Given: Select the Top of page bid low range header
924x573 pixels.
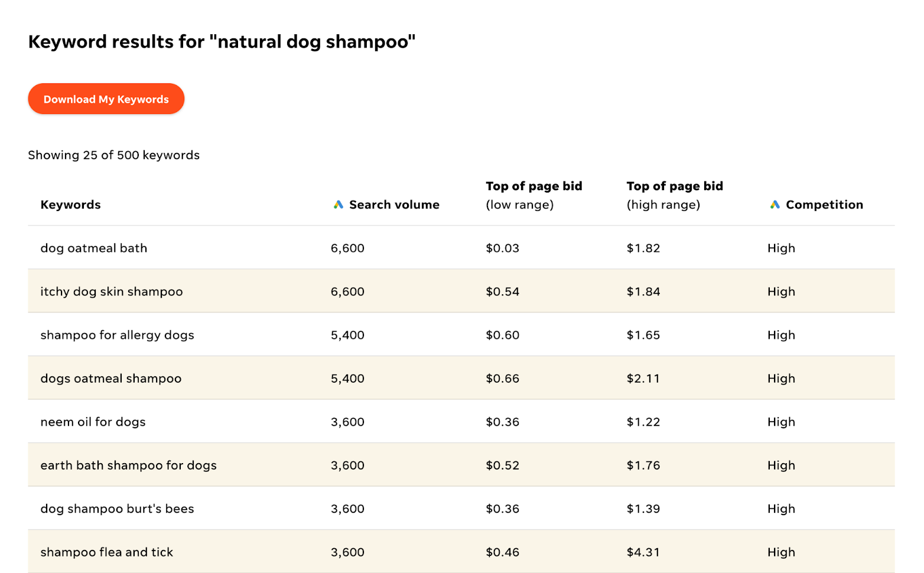Looking at the screenshot, I should [533, 195].
